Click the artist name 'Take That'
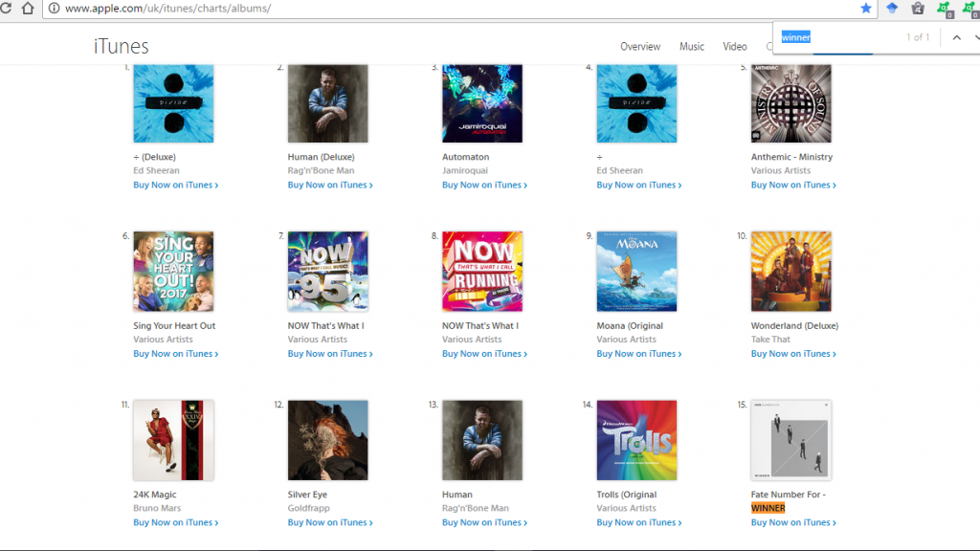980x551 pixels. (770, 340)
